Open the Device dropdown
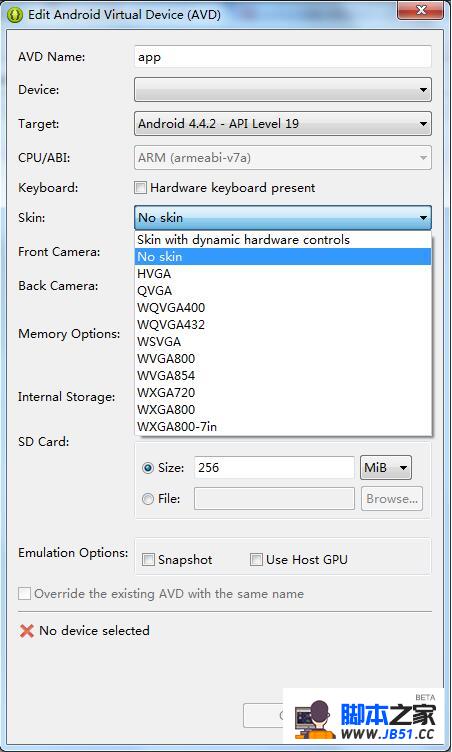452x752 pixels. coord(283,90)
